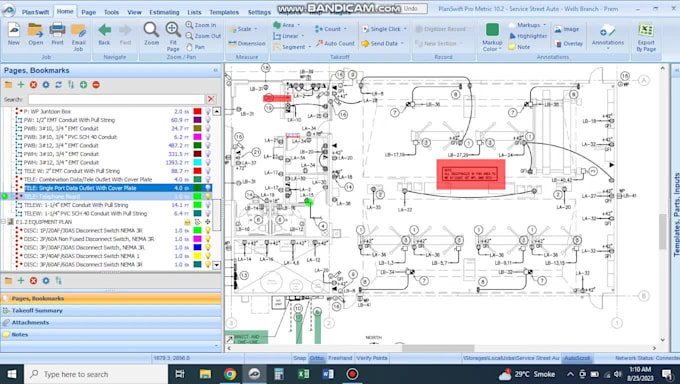Select Pages, Bookmarks panel button
The height and width of the screenshot is (384, 680).
[x=111, y=299]
